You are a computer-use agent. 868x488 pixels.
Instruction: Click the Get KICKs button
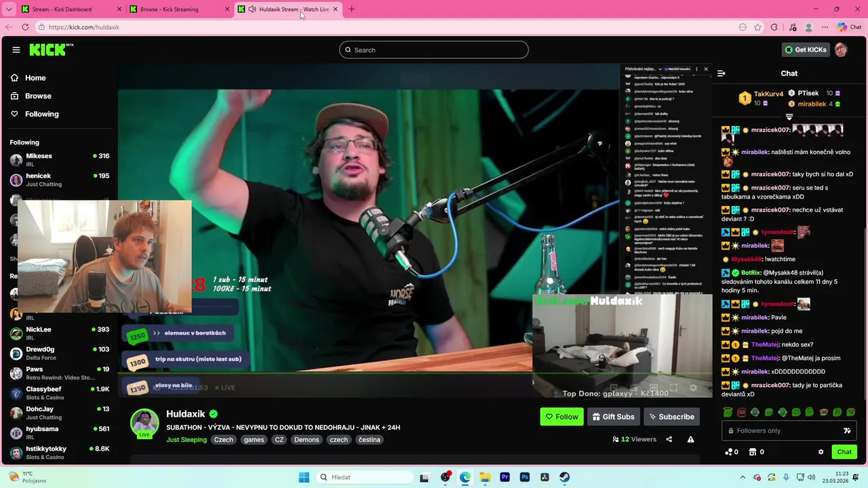(805, 49)
